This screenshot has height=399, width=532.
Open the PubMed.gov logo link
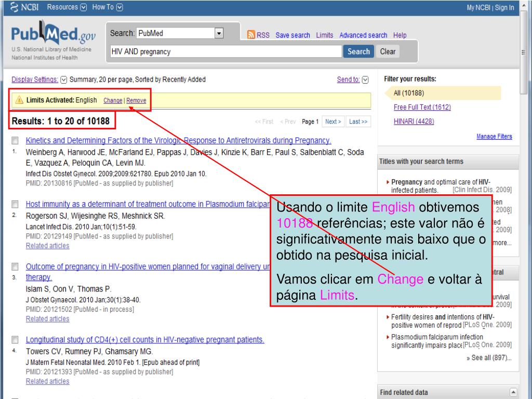(x=54, y=33)
